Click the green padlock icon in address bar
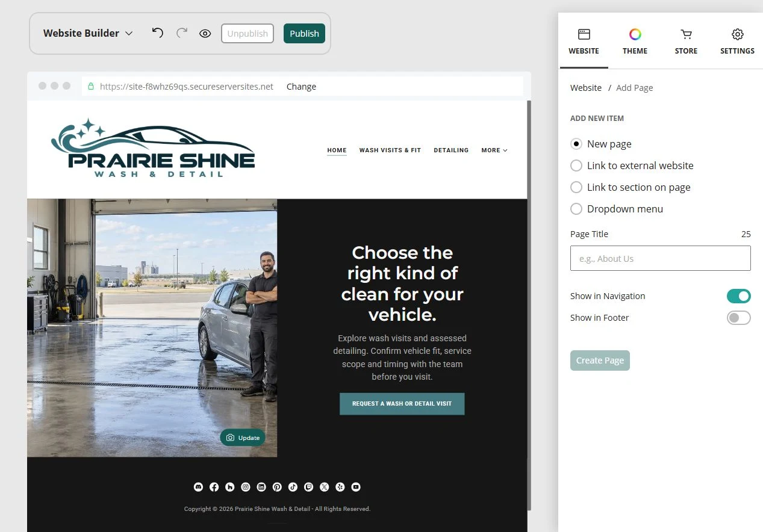The image size is (763, 532). point(91,87)
